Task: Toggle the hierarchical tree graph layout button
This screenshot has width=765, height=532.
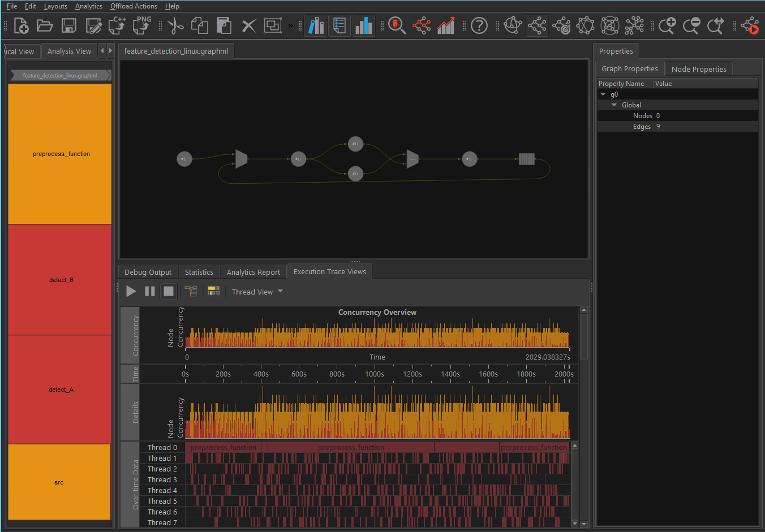Action: [536, 25]
